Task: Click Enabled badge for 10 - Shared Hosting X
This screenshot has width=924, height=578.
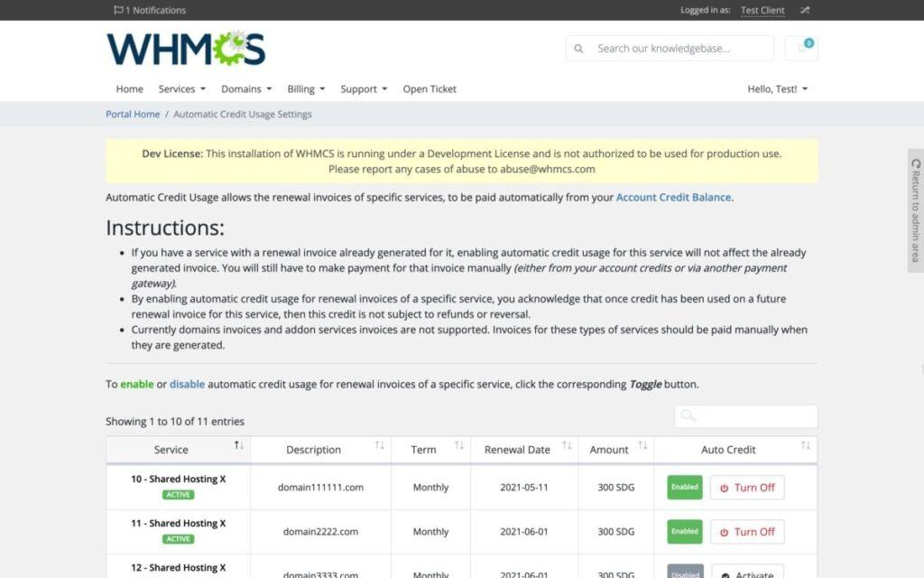Action: pos(685,487)
